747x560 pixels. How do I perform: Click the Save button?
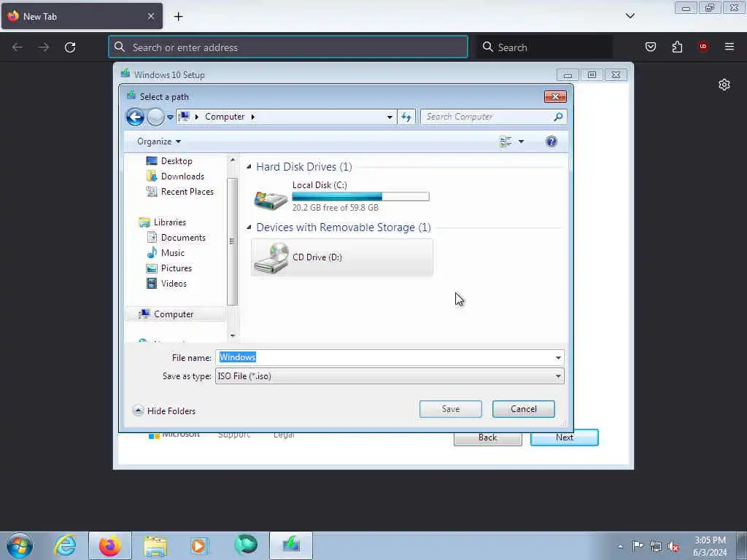point(451,409)
